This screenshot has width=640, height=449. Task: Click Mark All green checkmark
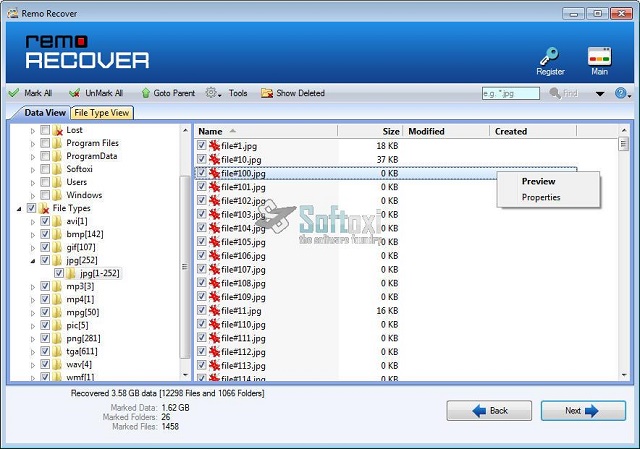click(14, 93)
